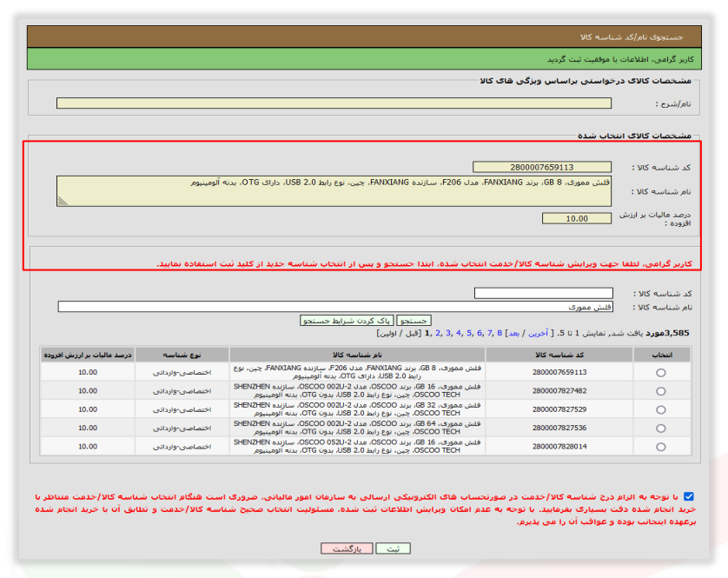Pick the radio button for item 2800007827529
728x578 pixels.
click(x=661, y=409)
